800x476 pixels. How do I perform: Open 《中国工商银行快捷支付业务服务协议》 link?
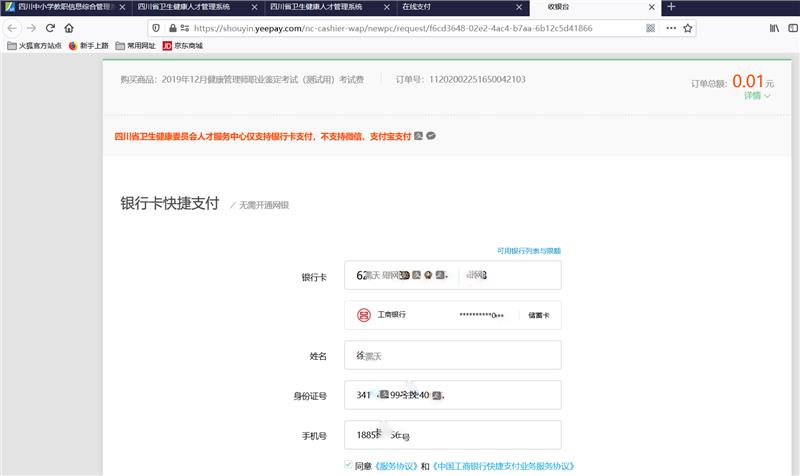[503, 466]
